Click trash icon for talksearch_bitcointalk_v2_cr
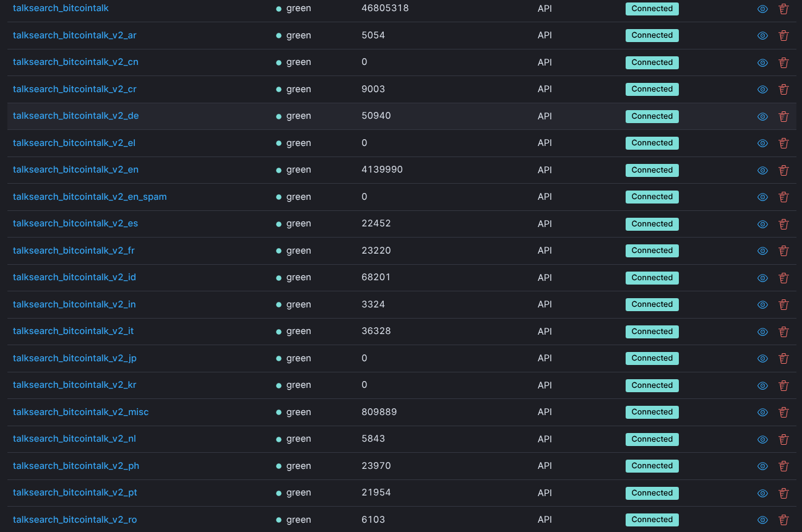This screenshot has height=532, width=802. coord(783,89)
